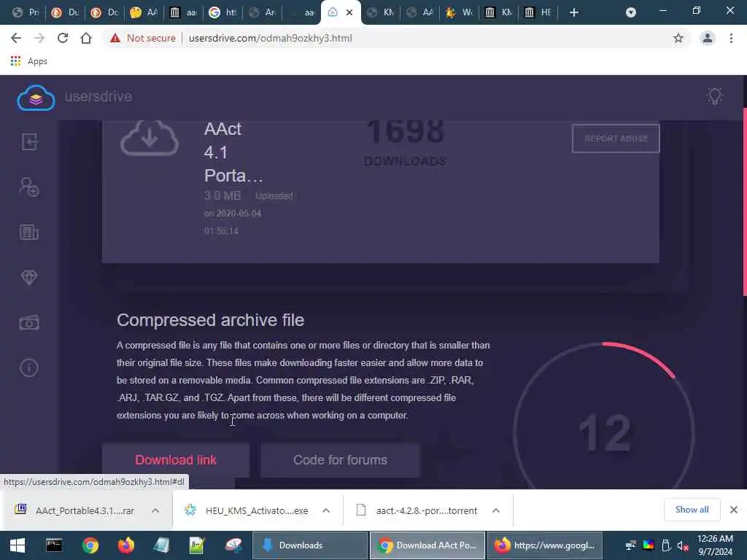The width and height of the screenshot is (747, 560).
Task: Click the browser forward arrow
Action: pos(39,38)
